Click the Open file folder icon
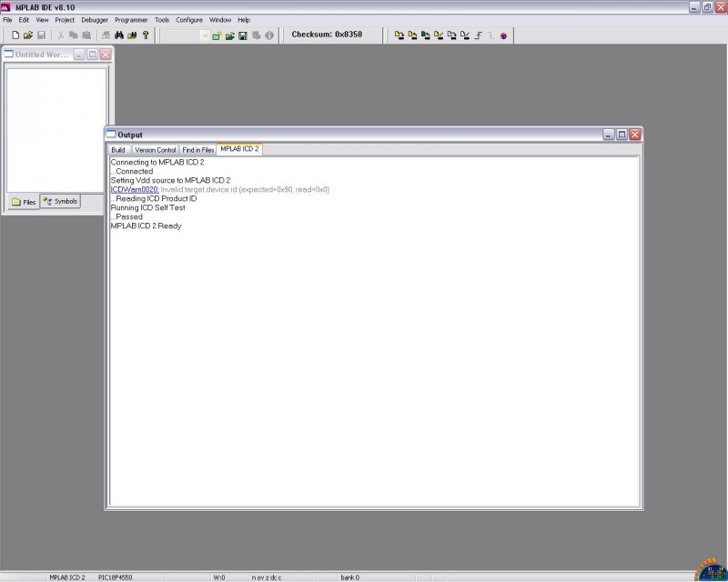The width and height of the screenshot is (728, 582). pyautogui.click(x=28, y=35)
